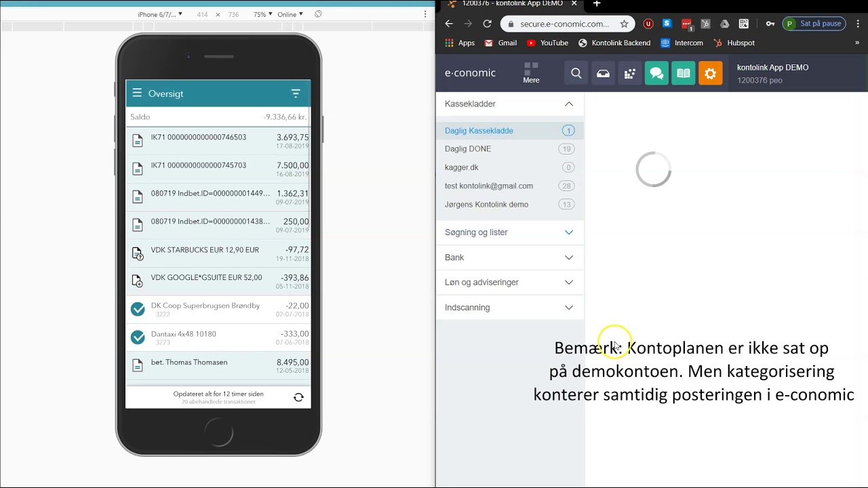Select Daglig Kassekladde journal

(x=510, y=131)
